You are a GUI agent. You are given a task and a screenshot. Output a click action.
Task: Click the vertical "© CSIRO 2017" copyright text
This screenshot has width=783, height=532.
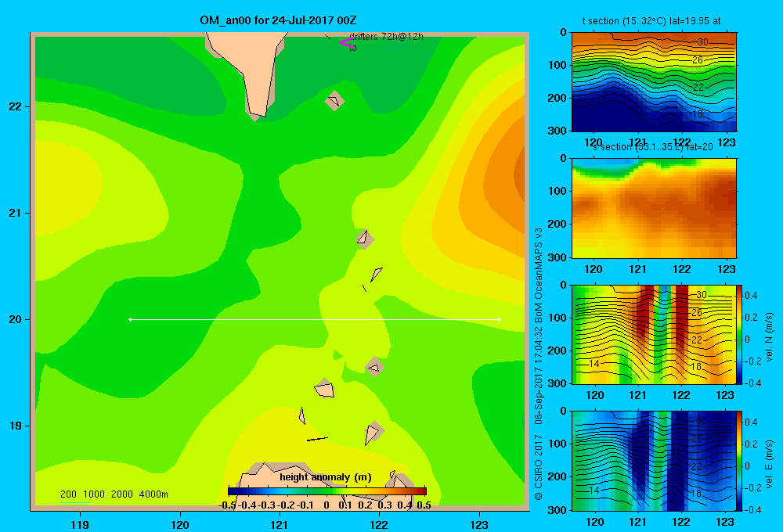point(539,467)
